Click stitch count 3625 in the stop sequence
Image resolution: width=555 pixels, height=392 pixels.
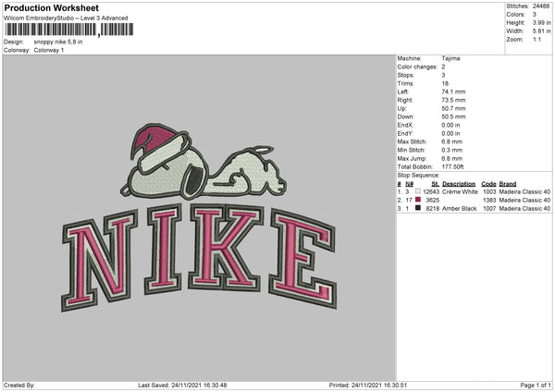pos(433,201)
